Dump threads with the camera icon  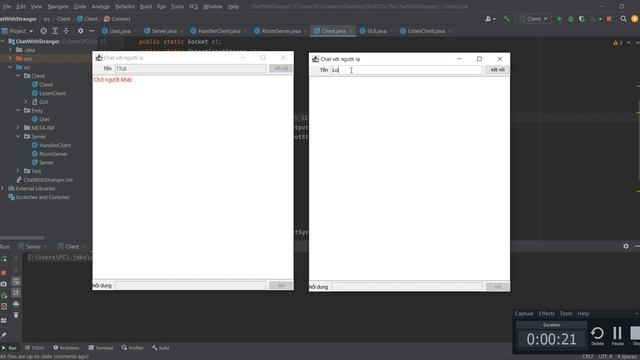pos(4,284)
